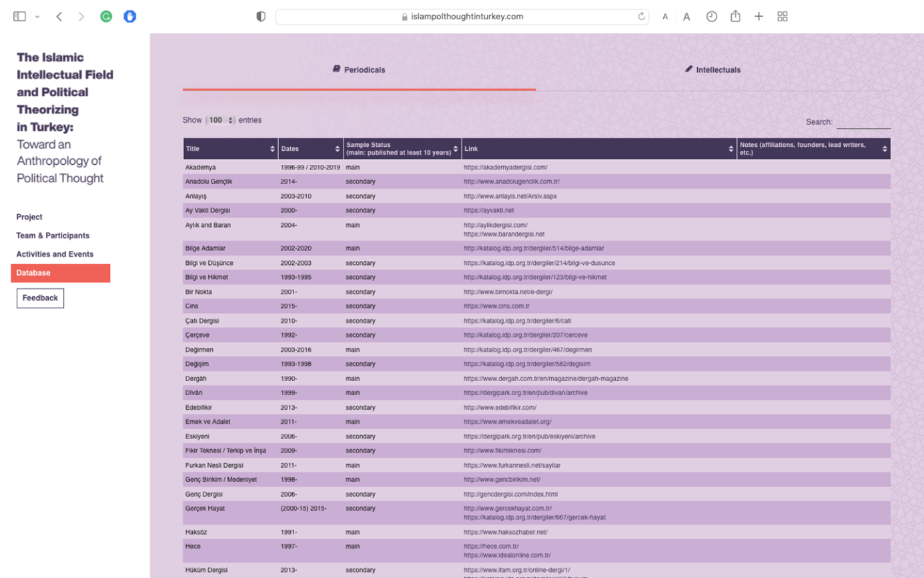Click the blue hand extension icon
This screenshot has width=924, height=578.
click(130, 17)
